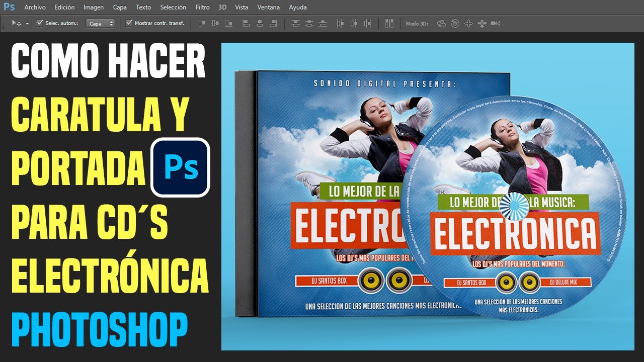Screen dimensions: 644x362
Task: Click Align bottom edges icon
Action: pos(229,23)
